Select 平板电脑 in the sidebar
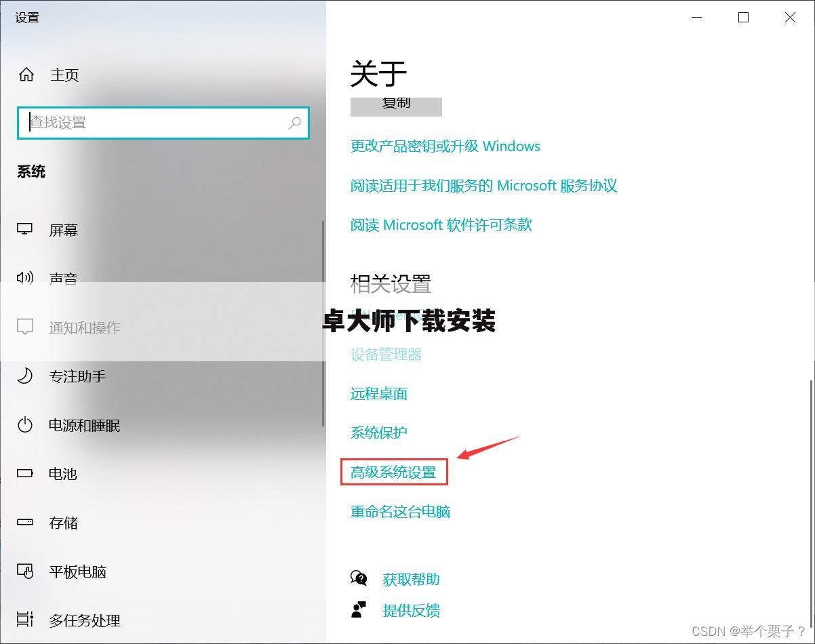This screenshot has width=815, height=644. 78,571
